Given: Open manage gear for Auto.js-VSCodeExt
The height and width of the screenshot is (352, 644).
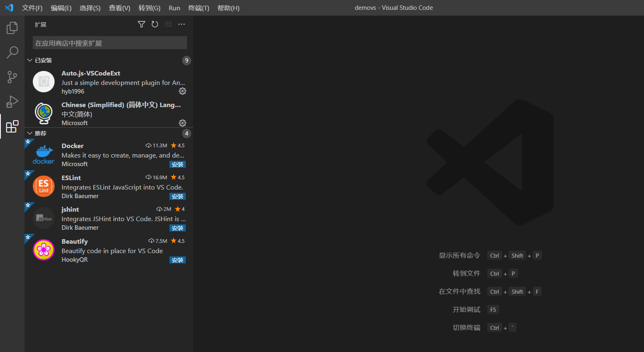Looking at the screenshot, I should (183, 91).
